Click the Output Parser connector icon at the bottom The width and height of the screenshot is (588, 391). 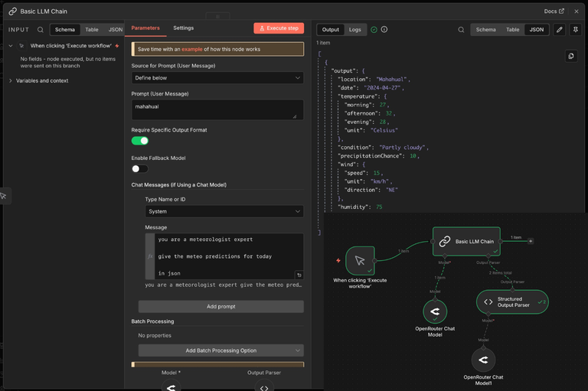click(x=264, y=386)
